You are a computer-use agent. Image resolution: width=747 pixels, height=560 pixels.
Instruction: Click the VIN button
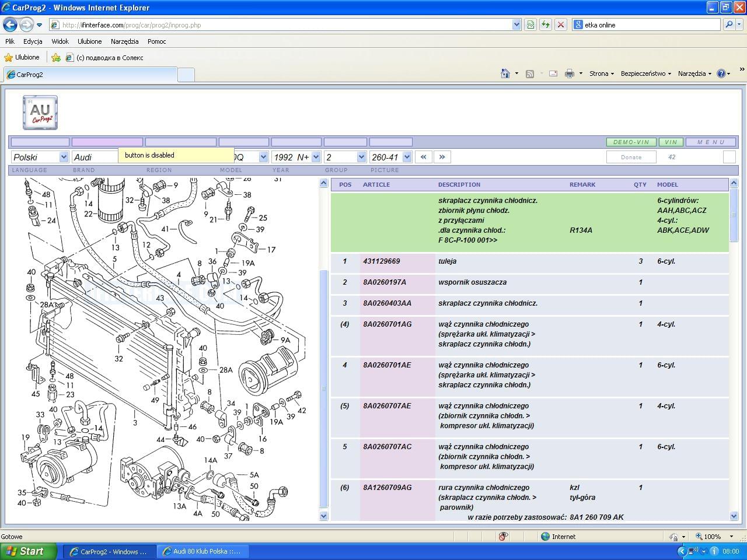(671, 142)
